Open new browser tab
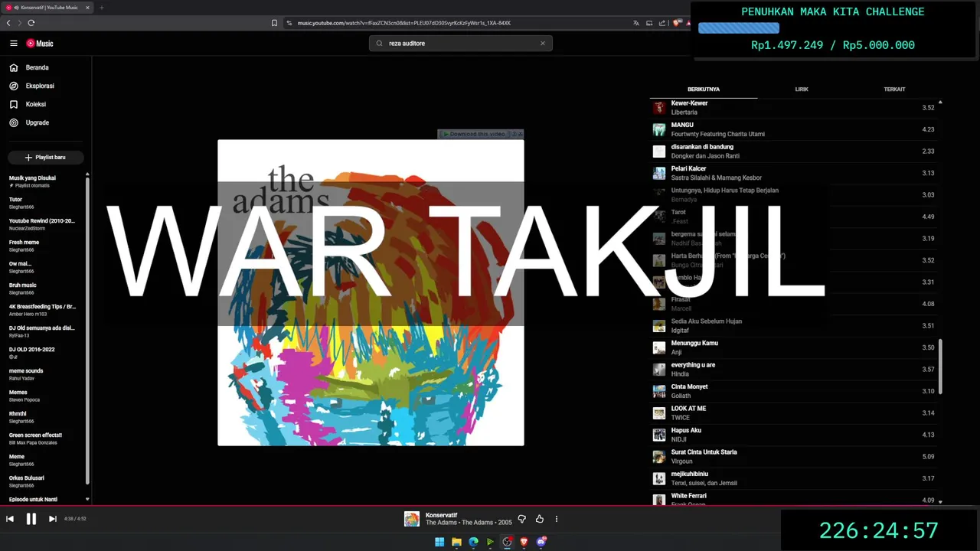The image size is (980, 551). pos(101,8)
